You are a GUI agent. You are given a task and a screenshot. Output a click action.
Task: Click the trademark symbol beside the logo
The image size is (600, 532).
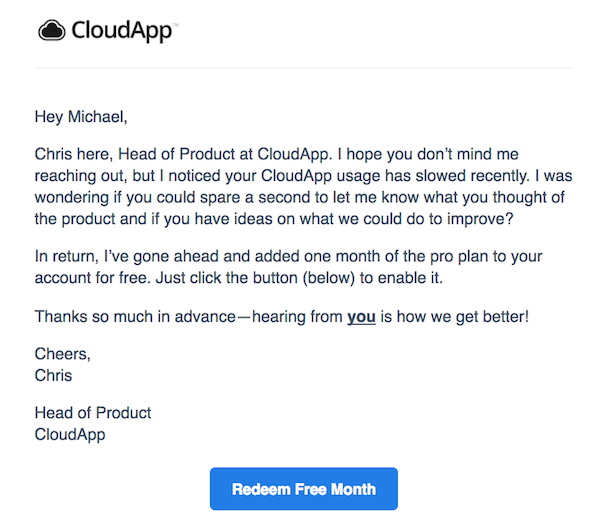pyautogui.click(x=175, y=24)
